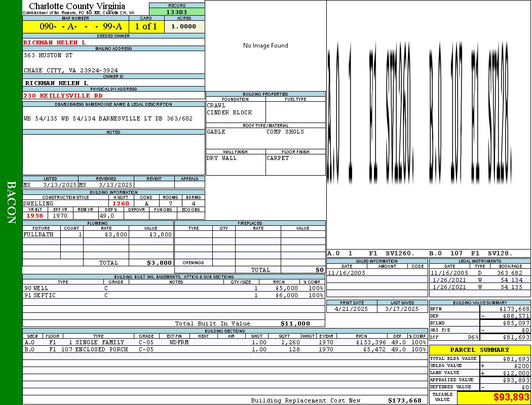The image size is (532, 405).
Task: Click the empty Notes box
Action: tap(113, 154)
